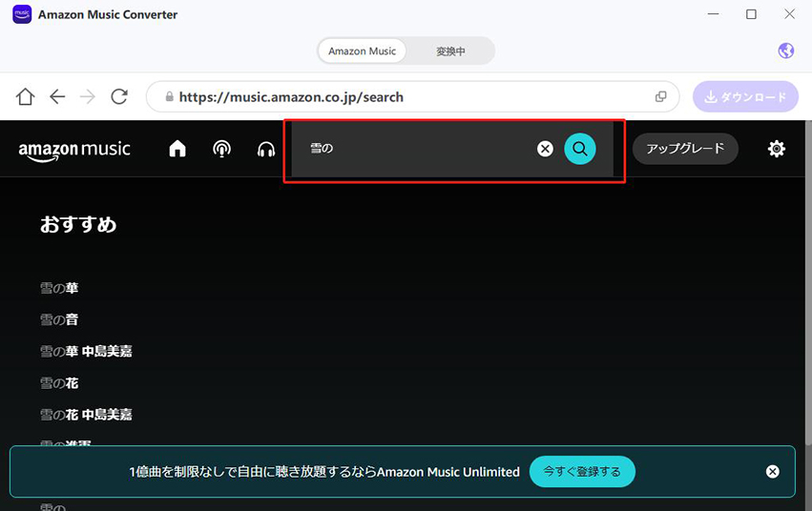812x511 pixels.
Task: Open the globe language icon
Action: pos(785,51)
